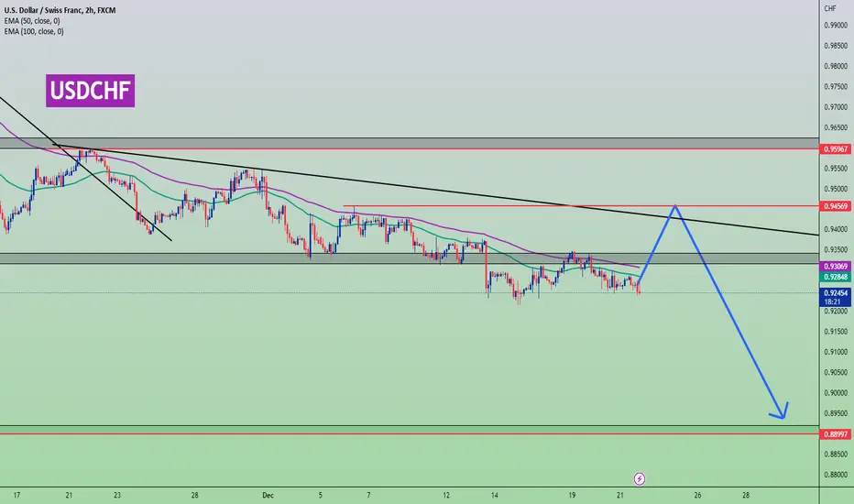The height and width of the screenshot is (504, 854).
Task: Click the Dec date label on the time axis
Action: (x=268, y=495)
